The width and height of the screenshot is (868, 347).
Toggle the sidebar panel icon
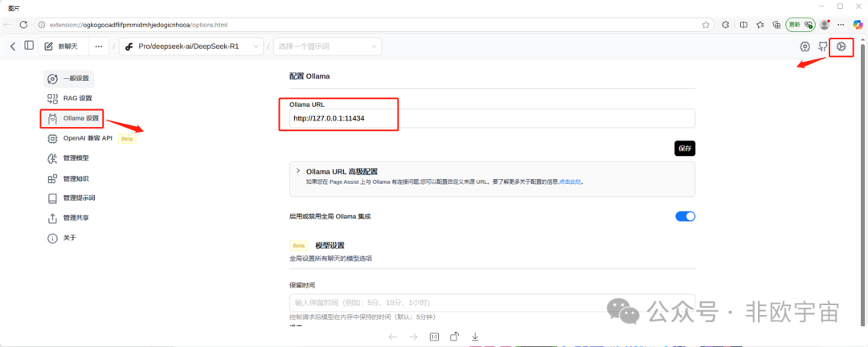coord(29,46)
